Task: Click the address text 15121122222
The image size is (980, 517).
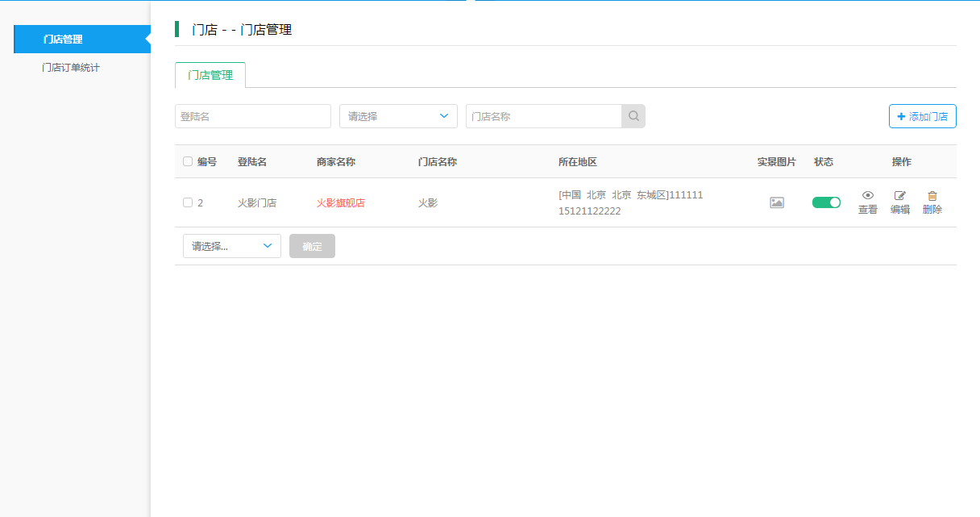Action: point(590,211)
